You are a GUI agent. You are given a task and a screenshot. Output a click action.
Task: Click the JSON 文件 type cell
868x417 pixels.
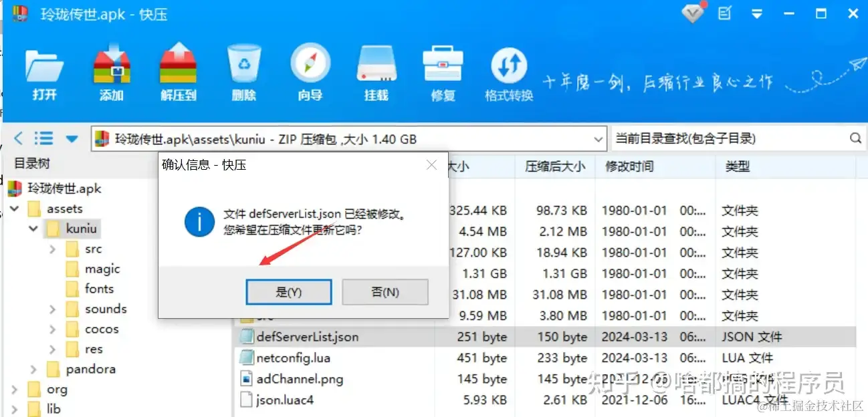752,337
